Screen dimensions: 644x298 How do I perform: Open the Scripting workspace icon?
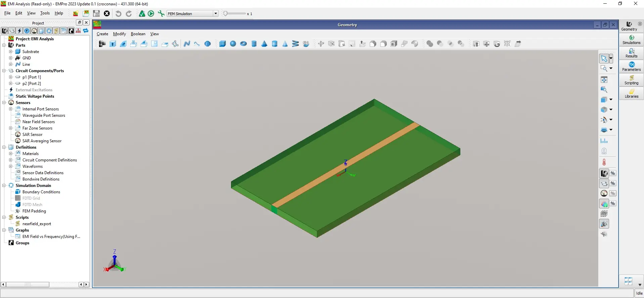click(631, 80)
